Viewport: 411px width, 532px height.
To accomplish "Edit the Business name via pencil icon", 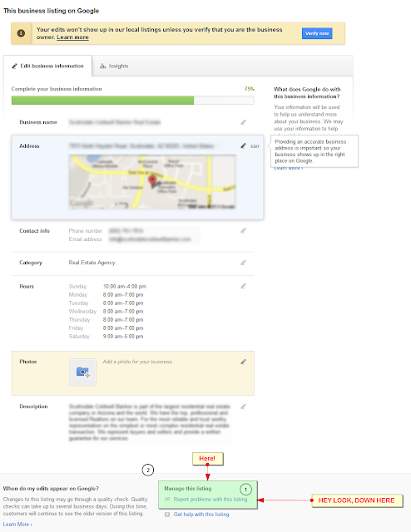I will pyautogui.click(x=243, y=122).
